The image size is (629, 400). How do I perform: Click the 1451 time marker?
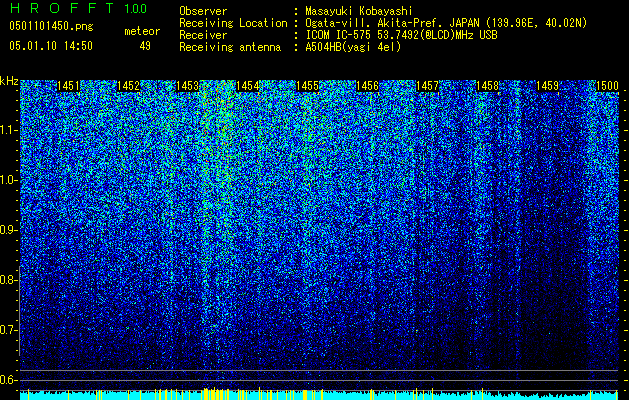[x=68, y=86]
